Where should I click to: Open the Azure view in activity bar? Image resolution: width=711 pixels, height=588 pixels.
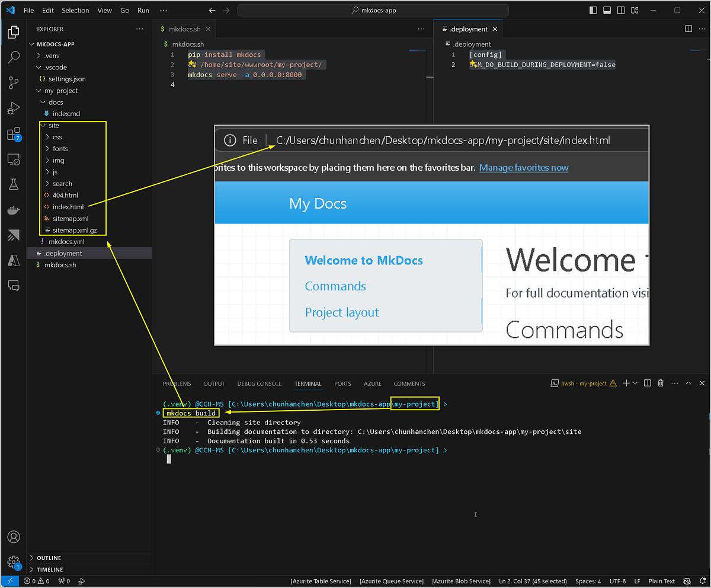tap(13, 260)
